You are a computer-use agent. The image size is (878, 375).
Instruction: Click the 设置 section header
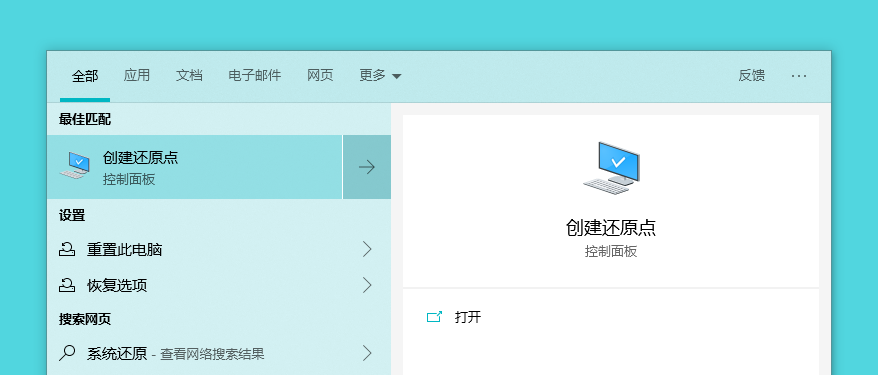click(72, 215)
